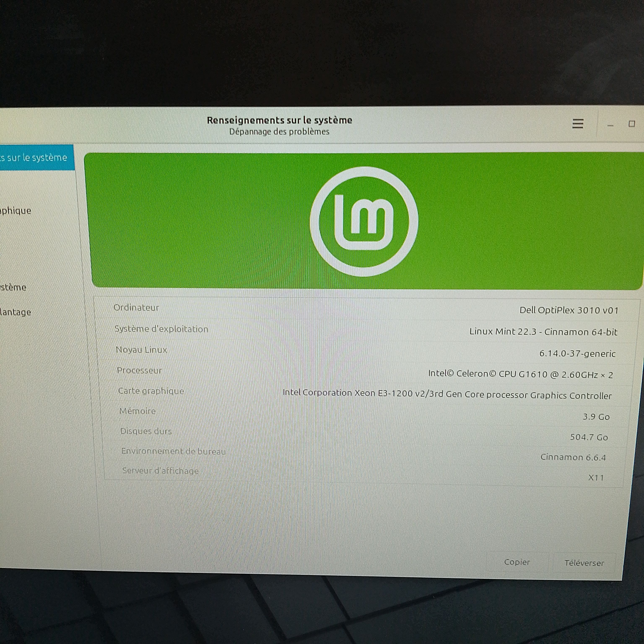
Task: Select the Ordinateur row showing Dell OptiPlex 3010
Action: point(367,309)
